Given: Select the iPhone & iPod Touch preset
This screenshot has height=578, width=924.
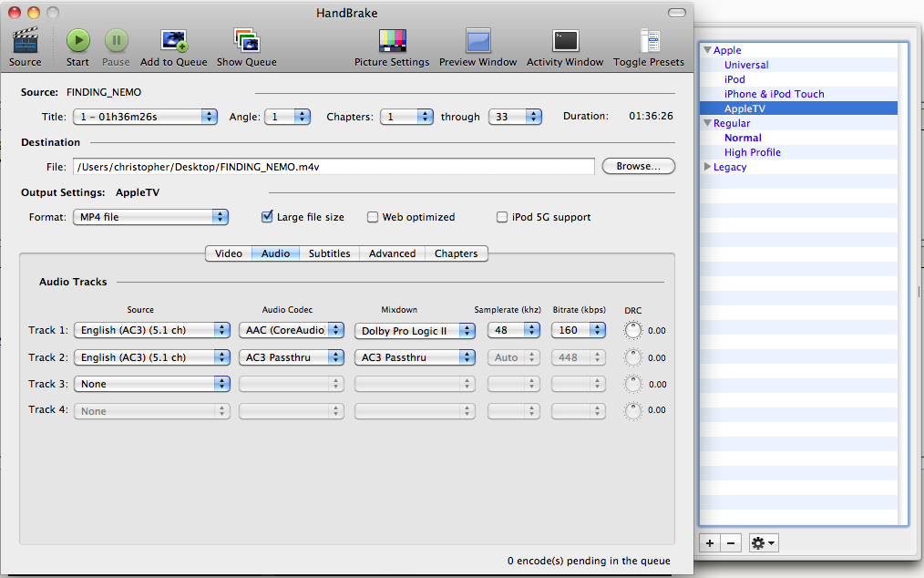Looking at the screenshot, I should 774,94.
